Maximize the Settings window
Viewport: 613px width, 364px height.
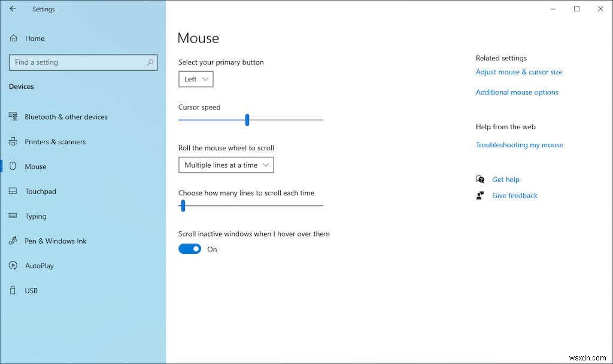tap(576, 8)
